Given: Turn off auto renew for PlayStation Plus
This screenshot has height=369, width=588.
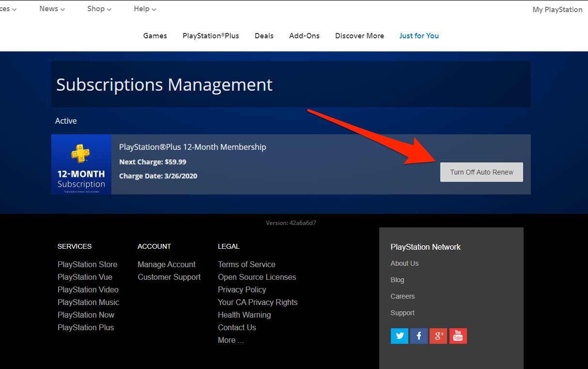Looking at the screenshot, I should [x=481, y=172].
